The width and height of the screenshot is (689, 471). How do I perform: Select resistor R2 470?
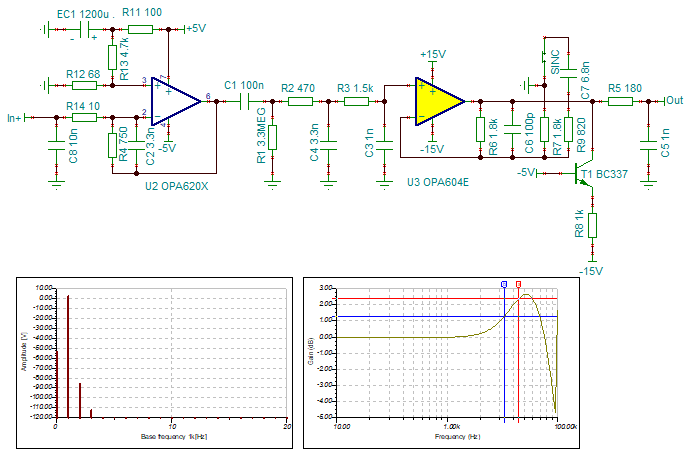pyautogui.click(x=300, y=101)
